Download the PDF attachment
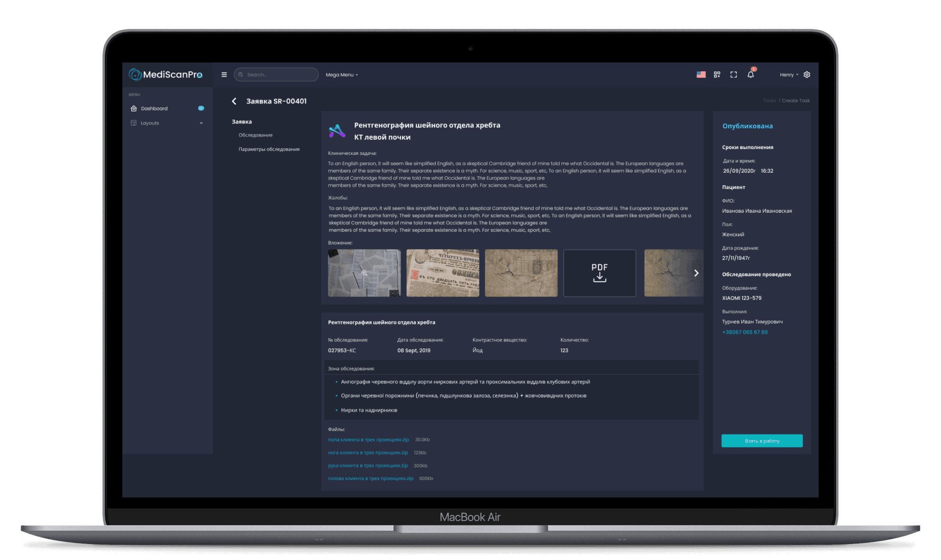 (x=599, y=273)
